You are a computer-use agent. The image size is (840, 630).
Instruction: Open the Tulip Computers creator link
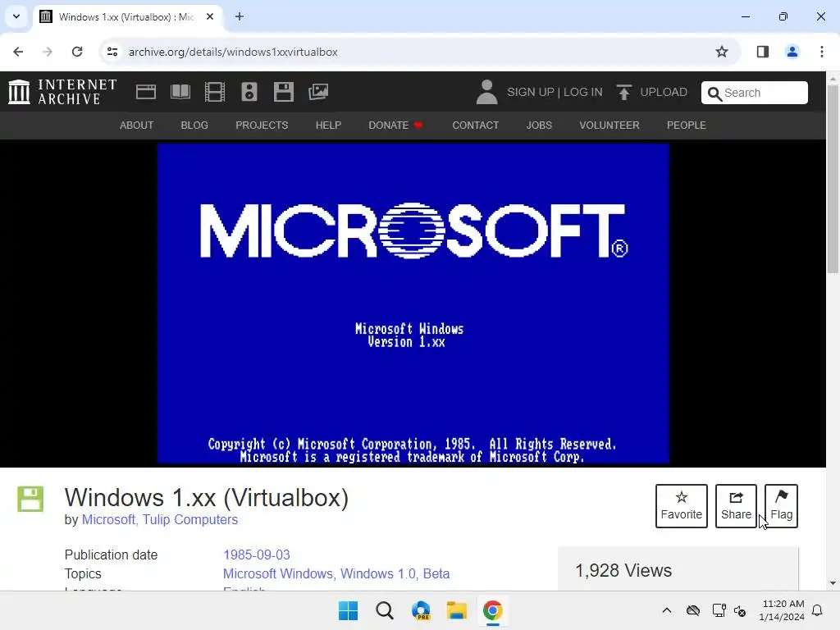(x=190, y=519)
